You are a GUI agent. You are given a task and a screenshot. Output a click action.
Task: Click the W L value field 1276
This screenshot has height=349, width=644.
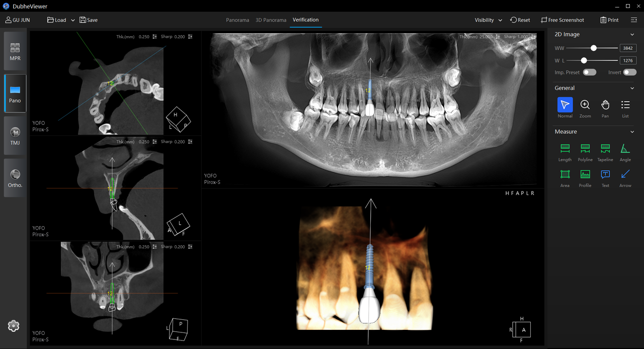(628, 60)
